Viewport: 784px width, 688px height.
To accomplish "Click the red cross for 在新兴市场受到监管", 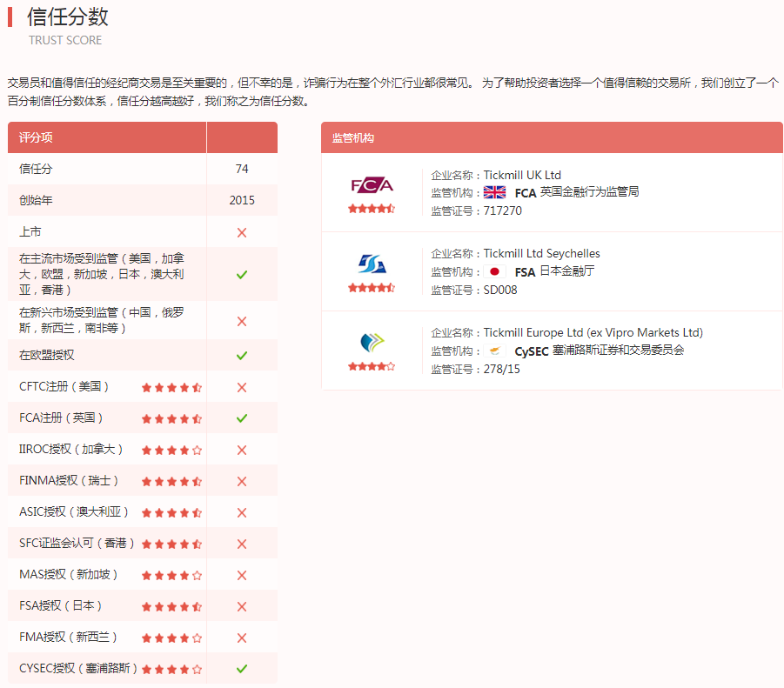I will tap(242, 321).
